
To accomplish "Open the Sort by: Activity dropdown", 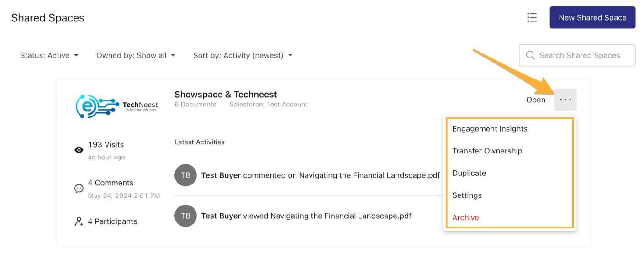I will pos(243,55).
